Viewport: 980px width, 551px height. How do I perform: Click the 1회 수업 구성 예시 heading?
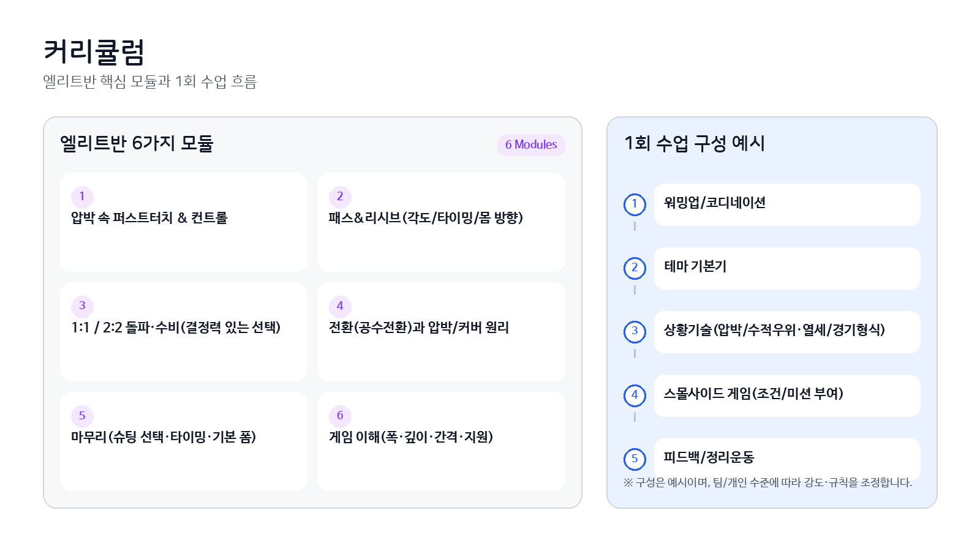click(695, 143)
